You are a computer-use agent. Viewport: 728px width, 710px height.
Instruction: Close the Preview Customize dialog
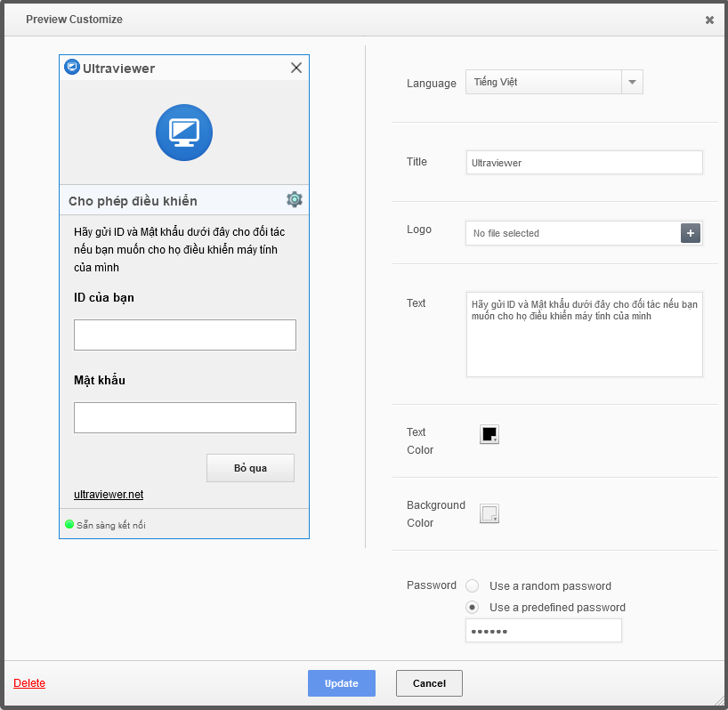pos(709,20)
